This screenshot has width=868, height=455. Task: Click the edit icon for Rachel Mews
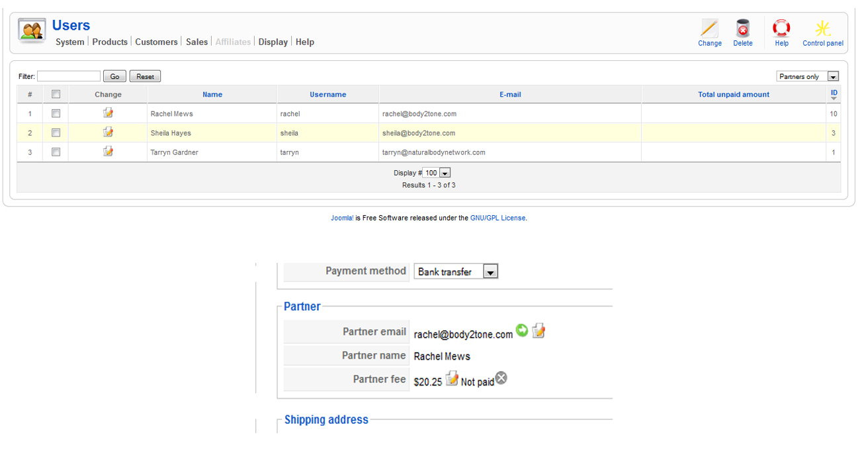(x=108, y=113)
